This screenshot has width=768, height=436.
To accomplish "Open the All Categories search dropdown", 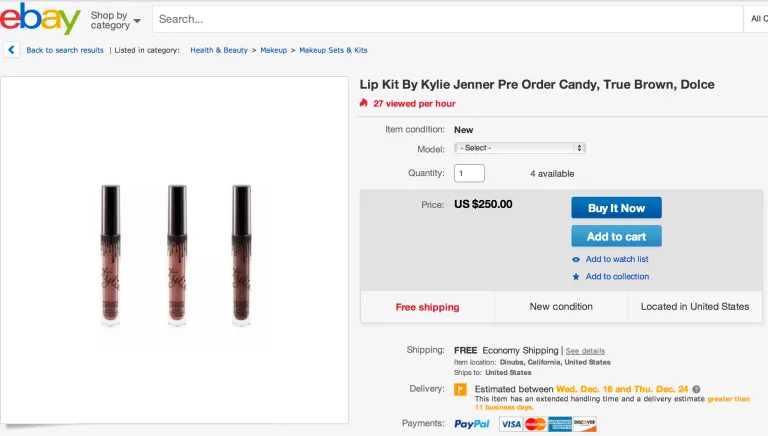I will pyautogui.click(x=757, y=19).
